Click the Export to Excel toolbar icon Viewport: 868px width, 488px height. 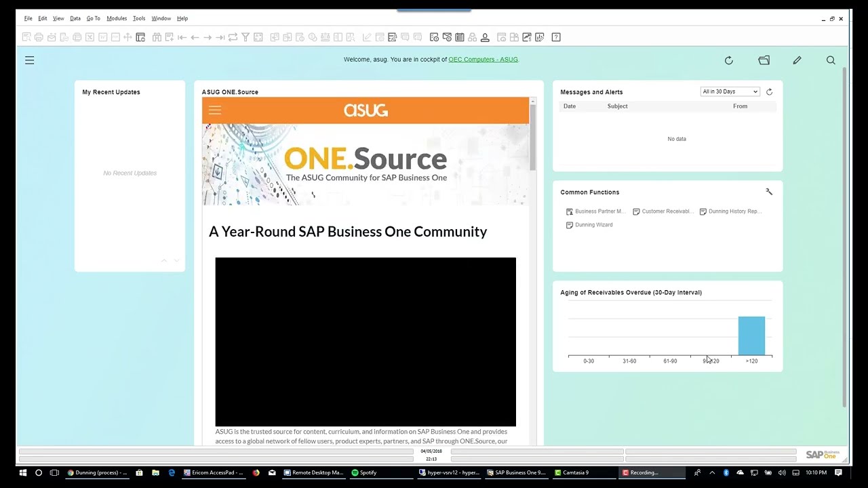click(90, 37)
